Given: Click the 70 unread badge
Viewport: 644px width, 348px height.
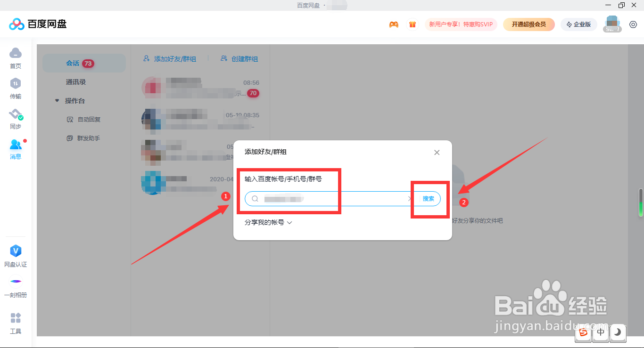Looking at the screenshot, I should coord(253,93).
